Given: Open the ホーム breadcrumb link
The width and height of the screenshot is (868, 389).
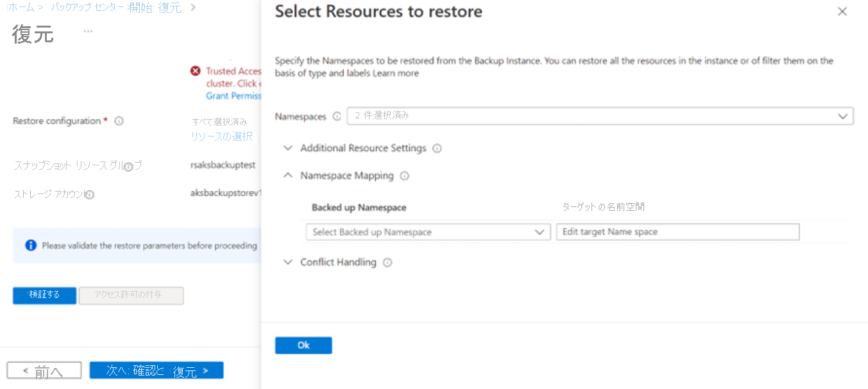Looking at the screenshot, I should 21,8.
